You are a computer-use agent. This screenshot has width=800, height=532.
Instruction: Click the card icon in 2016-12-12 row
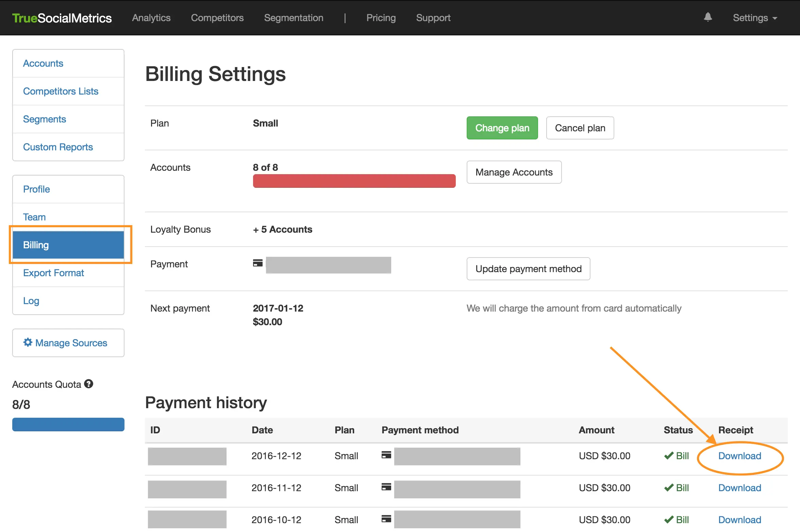(x=386, y=455)
